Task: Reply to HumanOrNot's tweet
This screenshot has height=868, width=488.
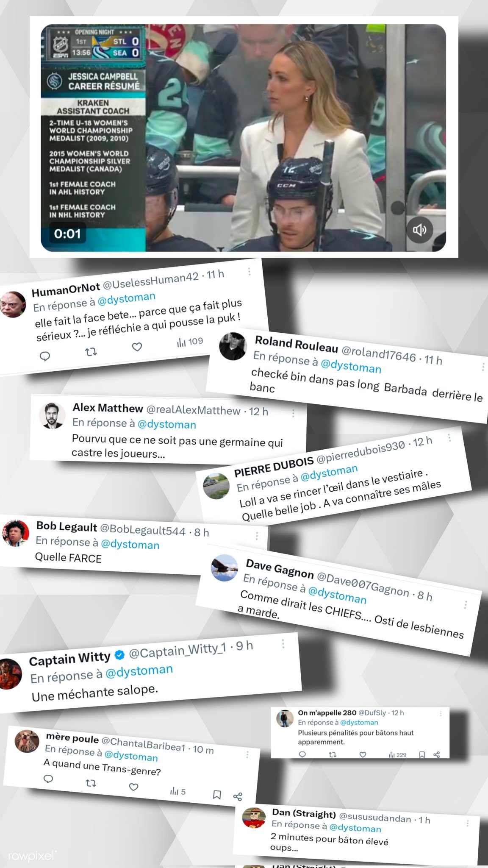Action: (45, 356)
